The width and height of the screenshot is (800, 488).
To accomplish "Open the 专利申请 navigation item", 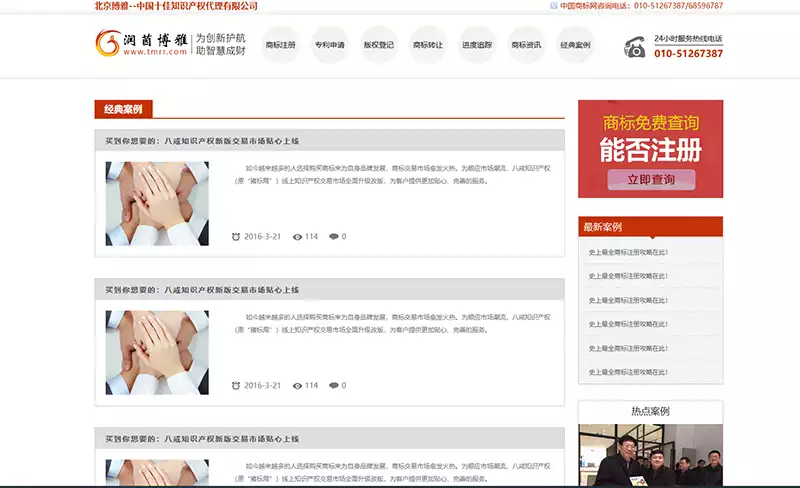I will pyautogui.click(x=330, y=45).
